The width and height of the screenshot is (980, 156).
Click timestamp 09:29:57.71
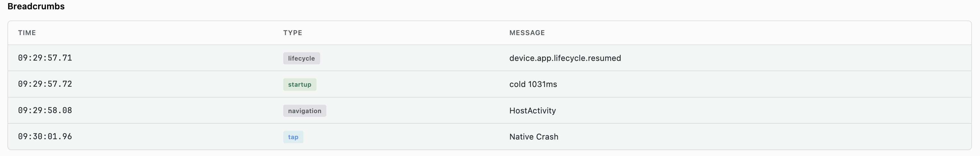coord(45,58)
